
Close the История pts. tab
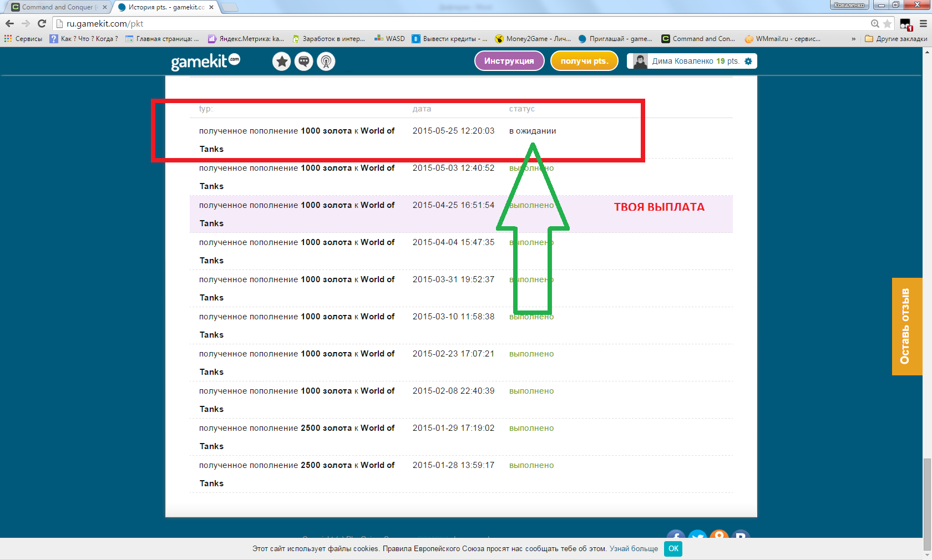click(x=211, y=7)
